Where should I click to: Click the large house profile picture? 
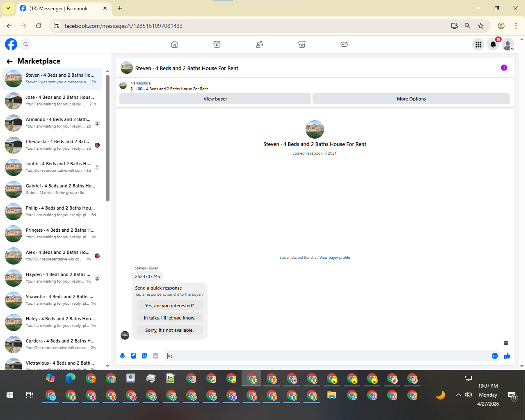click(315, 129)
